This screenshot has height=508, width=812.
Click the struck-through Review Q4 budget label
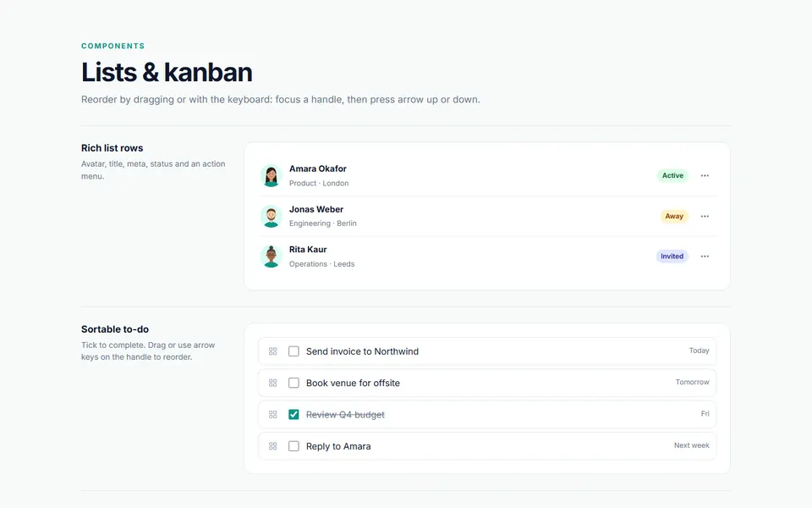click(345, 415)
